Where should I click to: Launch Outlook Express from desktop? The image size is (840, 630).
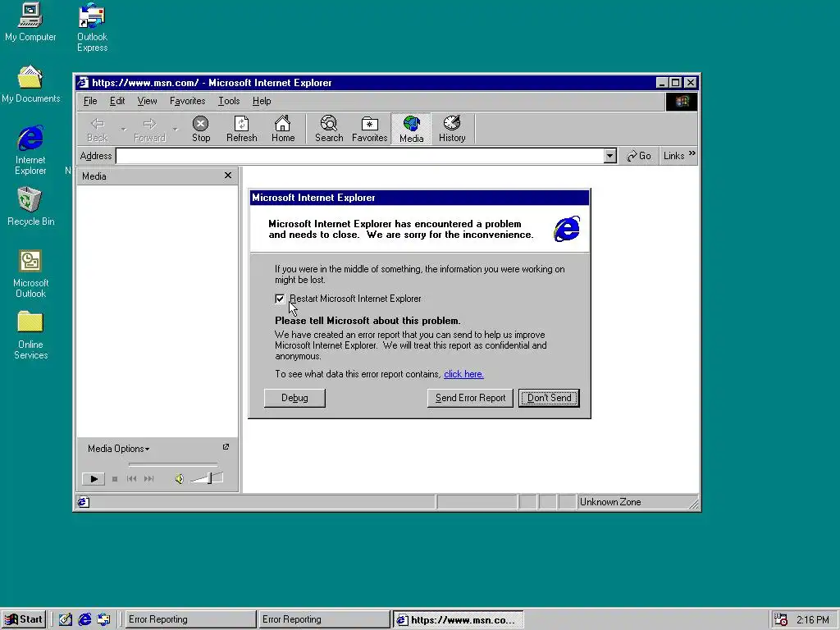point(92,27)
